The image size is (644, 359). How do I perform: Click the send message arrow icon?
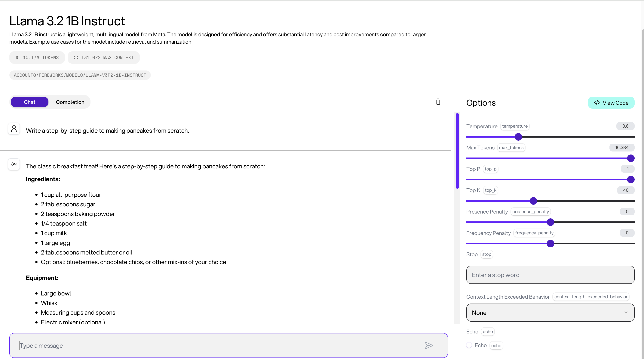429,345
